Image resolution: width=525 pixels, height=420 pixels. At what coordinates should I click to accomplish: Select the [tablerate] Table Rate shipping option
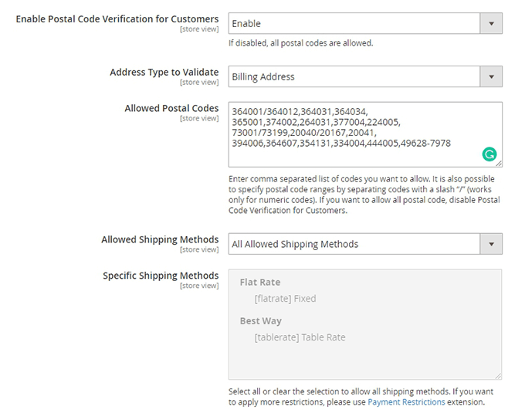click(300, 337)
